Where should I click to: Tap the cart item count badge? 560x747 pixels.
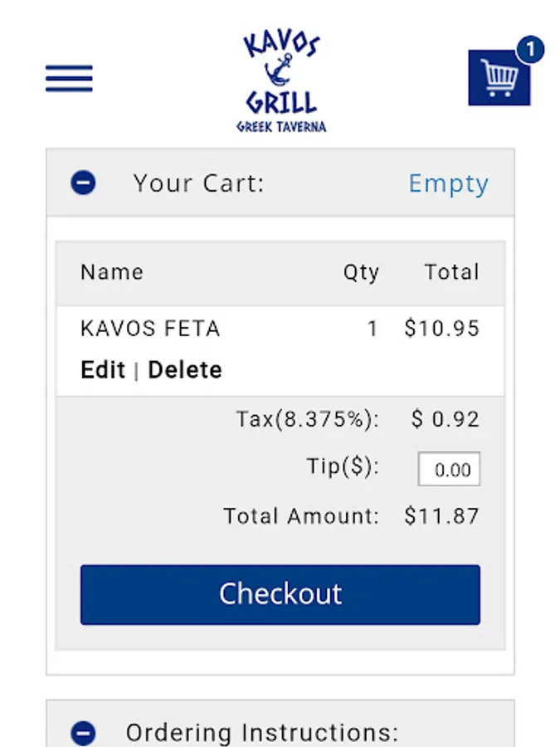coord(530,50)
